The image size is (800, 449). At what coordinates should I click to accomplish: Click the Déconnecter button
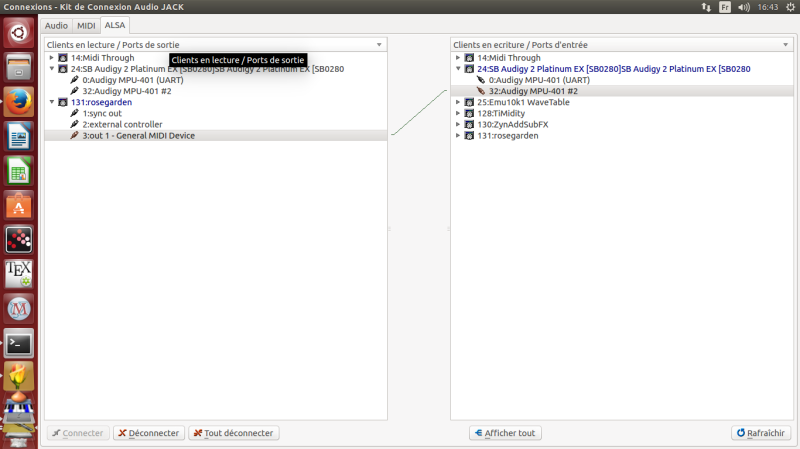click(x=149, y=433)
